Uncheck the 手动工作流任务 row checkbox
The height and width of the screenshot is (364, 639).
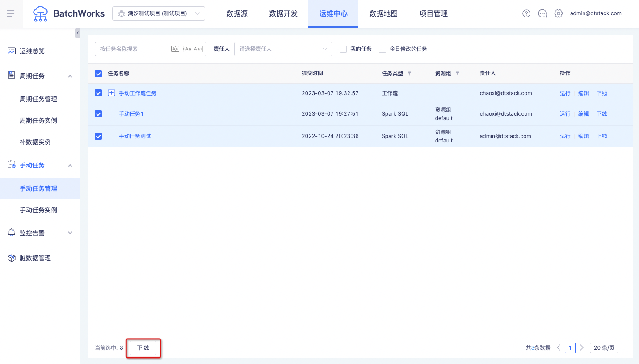[x=98, y=93]
